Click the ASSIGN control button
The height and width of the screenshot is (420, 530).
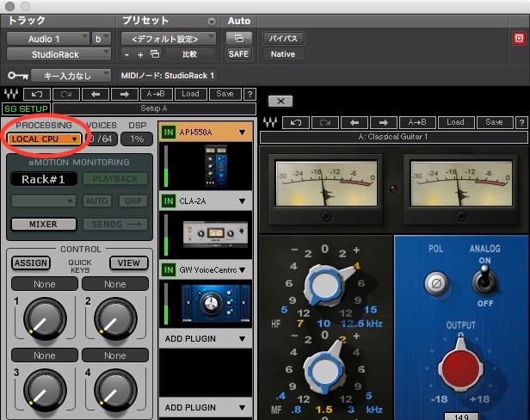point(31,263)
